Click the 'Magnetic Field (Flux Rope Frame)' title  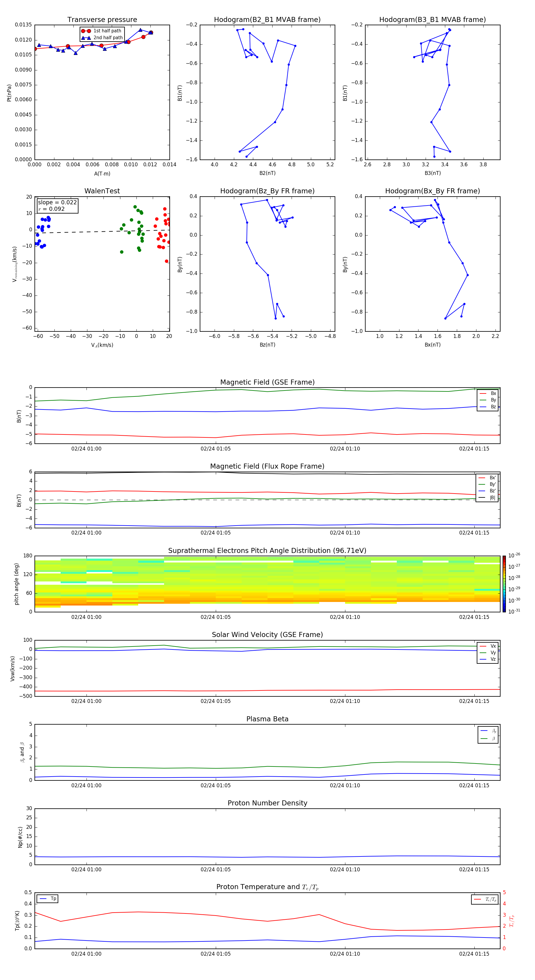(x=267, y=467)
